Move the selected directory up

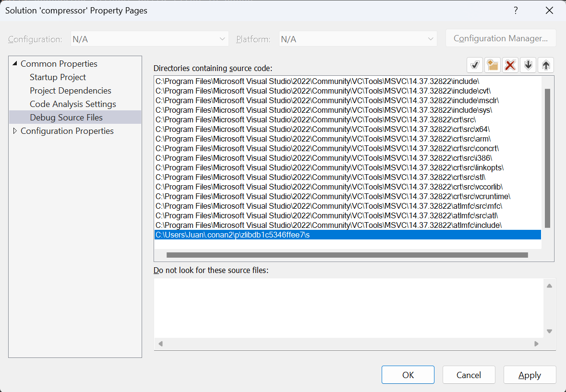click(545, 65)
